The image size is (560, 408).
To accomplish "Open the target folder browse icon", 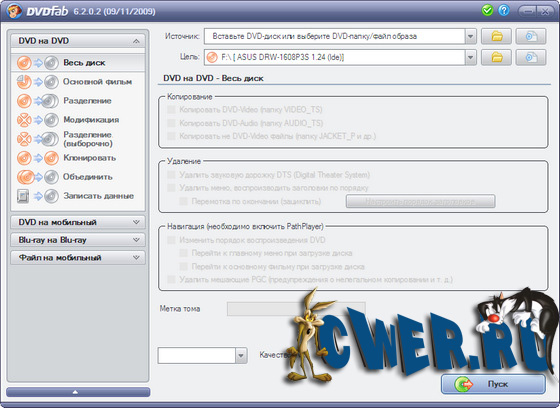I will point(496,58).
